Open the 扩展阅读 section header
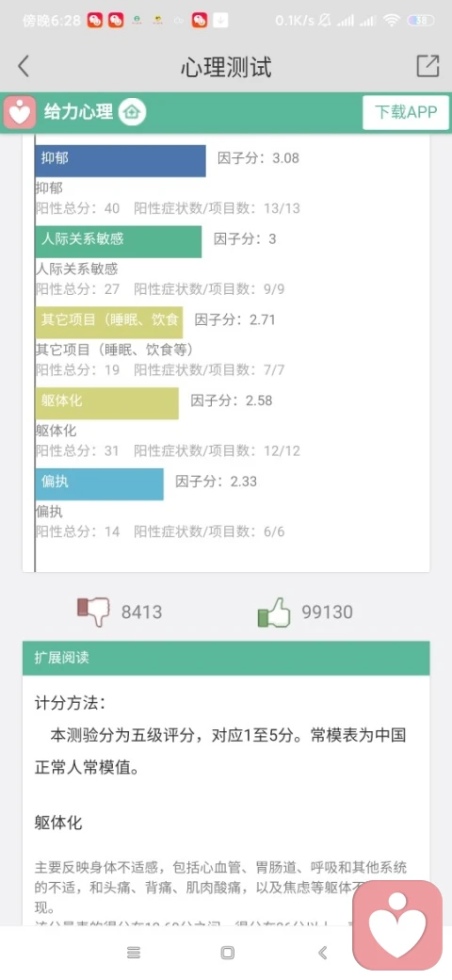Viewport: 452px width, 980px height. click(x=226, y=658)
